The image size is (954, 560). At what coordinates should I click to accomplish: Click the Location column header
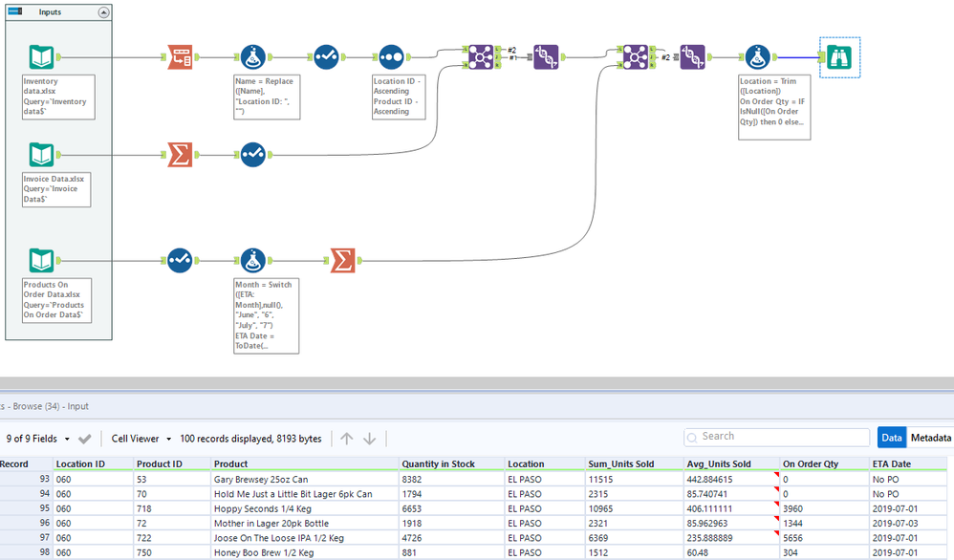[x=545, y=463]
